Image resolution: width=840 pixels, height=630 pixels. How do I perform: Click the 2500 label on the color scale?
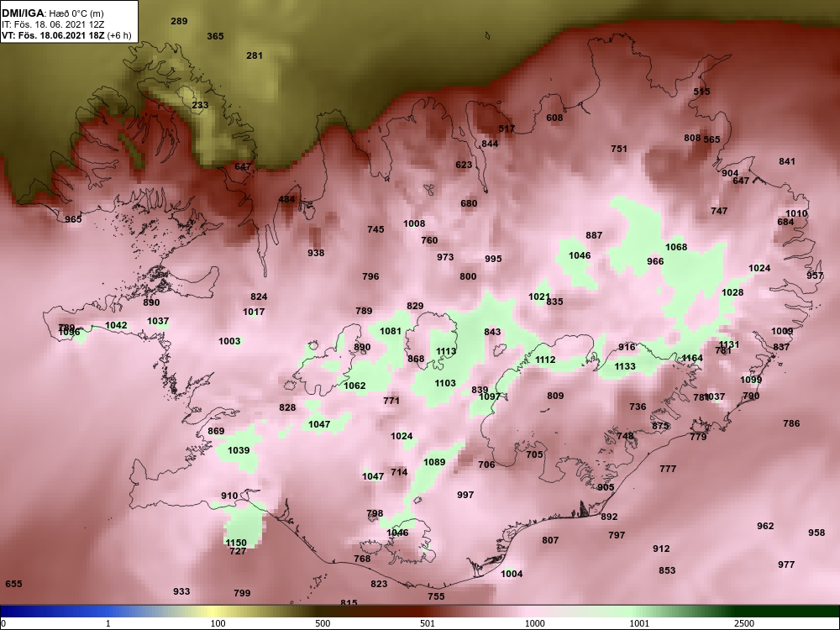pos(743,623)
